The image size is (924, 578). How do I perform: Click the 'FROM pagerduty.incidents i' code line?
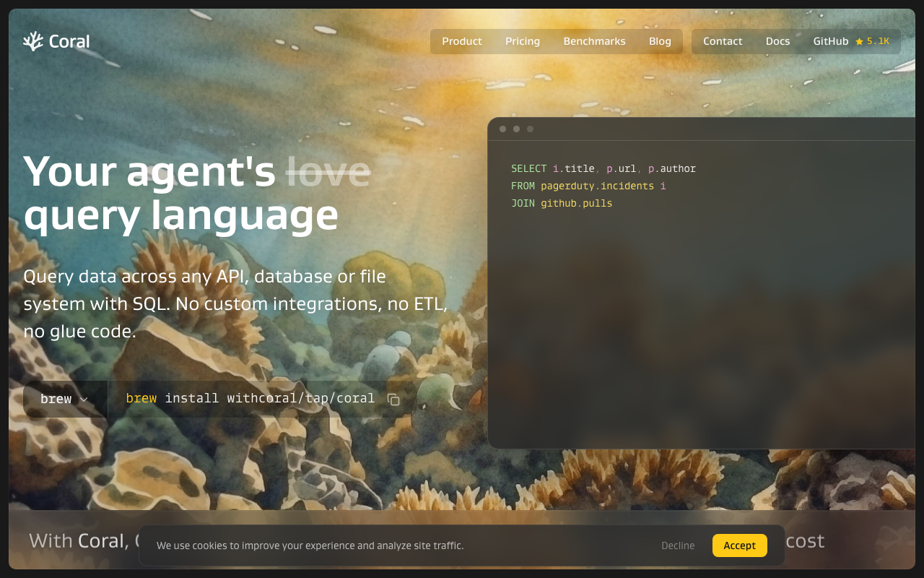click(588, 186)
